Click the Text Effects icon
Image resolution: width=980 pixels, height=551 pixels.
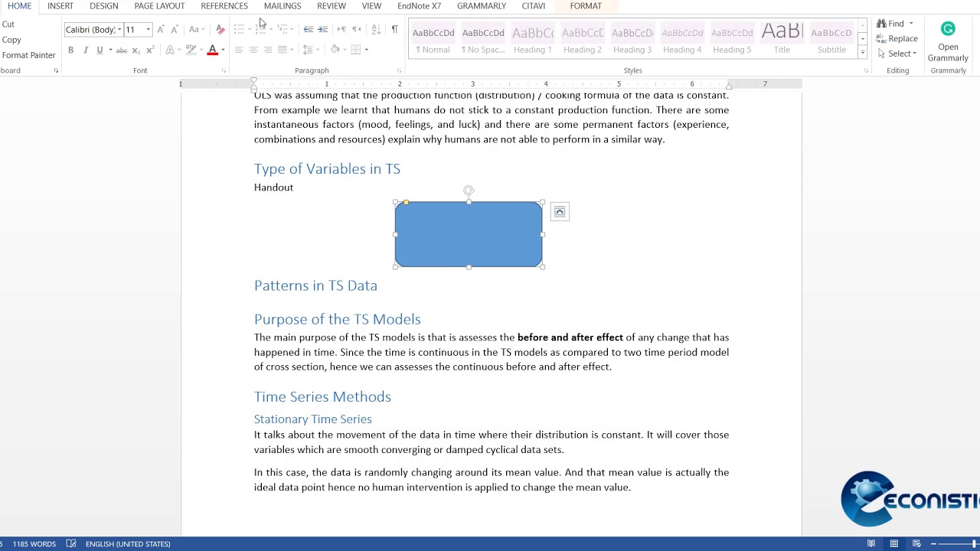[170, 50]
